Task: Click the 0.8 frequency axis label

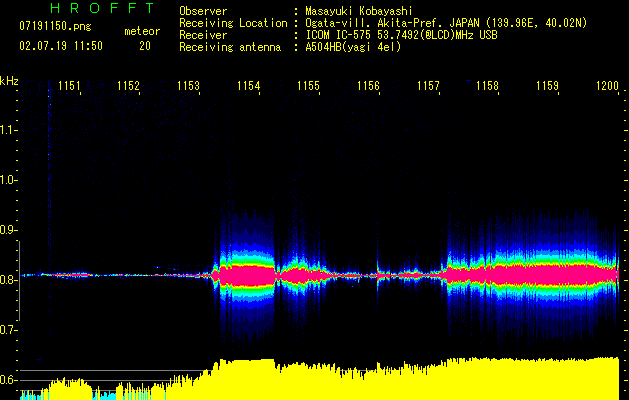Action: 9,280
